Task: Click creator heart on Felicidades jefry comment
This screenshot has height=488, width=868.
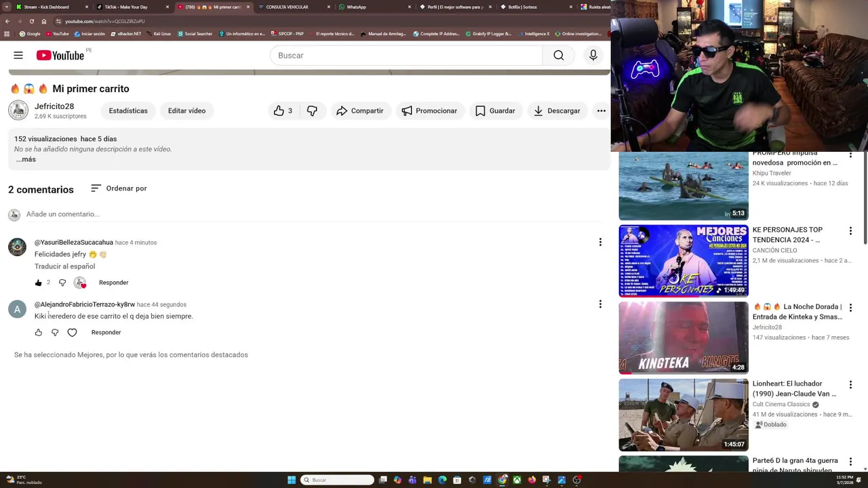Action: click(80, 283)
